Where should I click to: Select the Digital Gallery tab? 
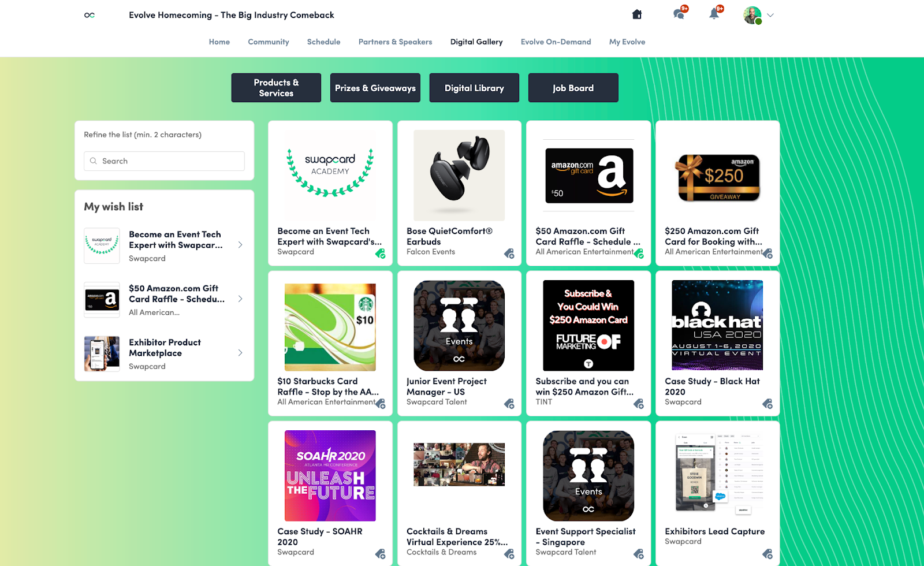click(x=476, y=42)
